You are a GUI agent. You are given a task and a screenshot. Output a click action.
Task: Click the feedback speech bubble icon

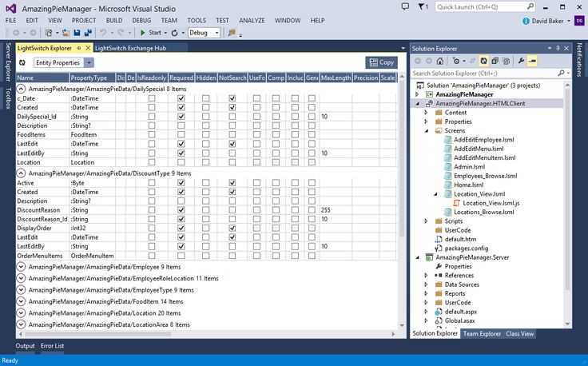405,6
